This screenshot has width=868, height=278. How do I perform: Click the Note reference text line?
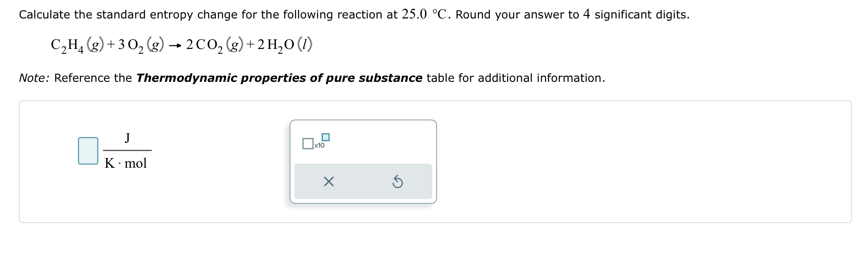(280, 78)
